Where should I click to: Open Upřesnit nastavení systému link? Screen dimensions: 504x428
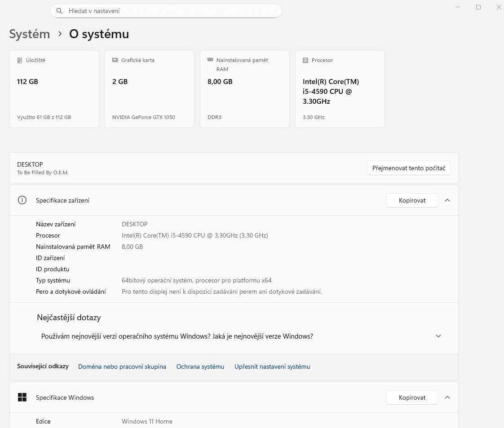click(x=272, y=366)
